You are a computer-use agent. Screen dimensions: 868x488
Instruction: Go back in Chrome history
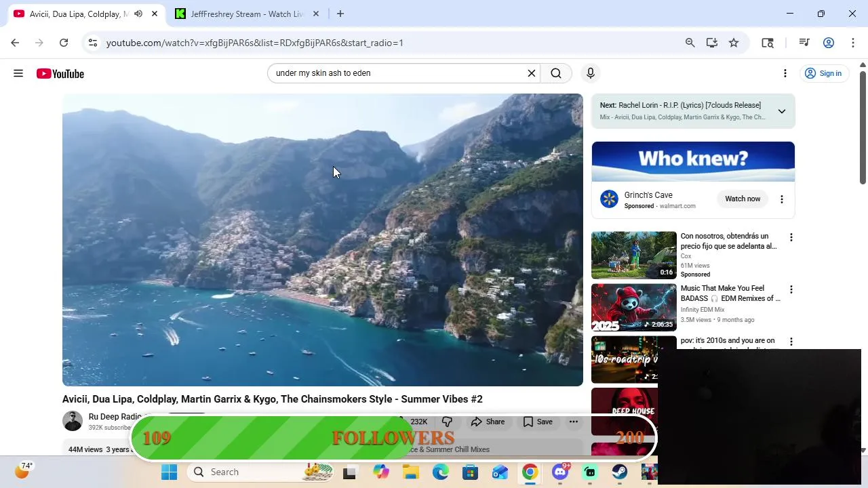15,43
